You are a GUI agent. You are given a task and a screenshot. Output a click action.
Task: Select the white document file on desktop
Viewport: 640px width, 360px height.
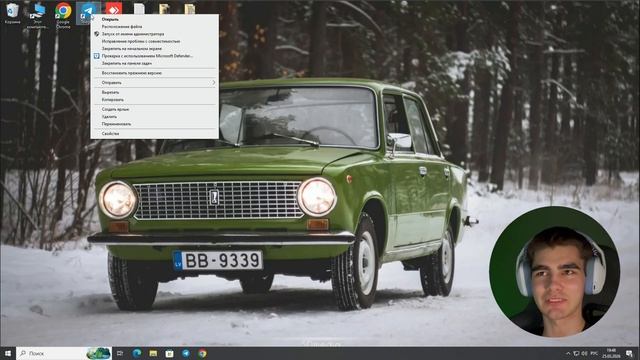tap(139, 9)
